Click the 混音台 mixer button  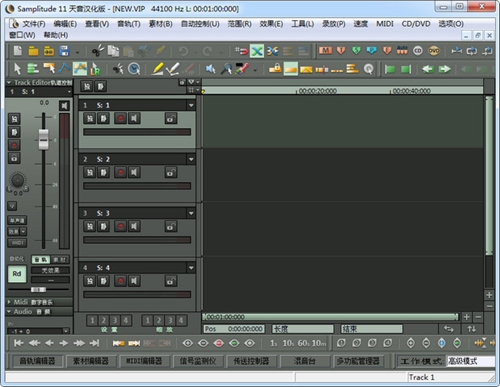point(304,361)
